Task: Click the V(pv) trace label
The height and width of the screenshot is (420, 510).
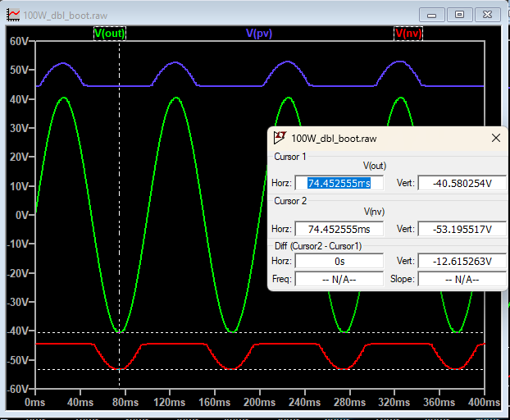Action: (259, 33)
